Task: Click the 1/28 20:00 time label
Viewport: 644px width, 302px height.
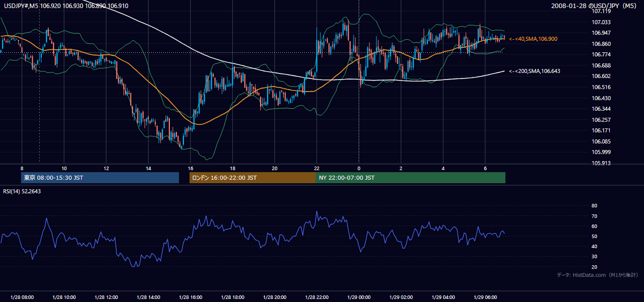Action: click(274, 297)
